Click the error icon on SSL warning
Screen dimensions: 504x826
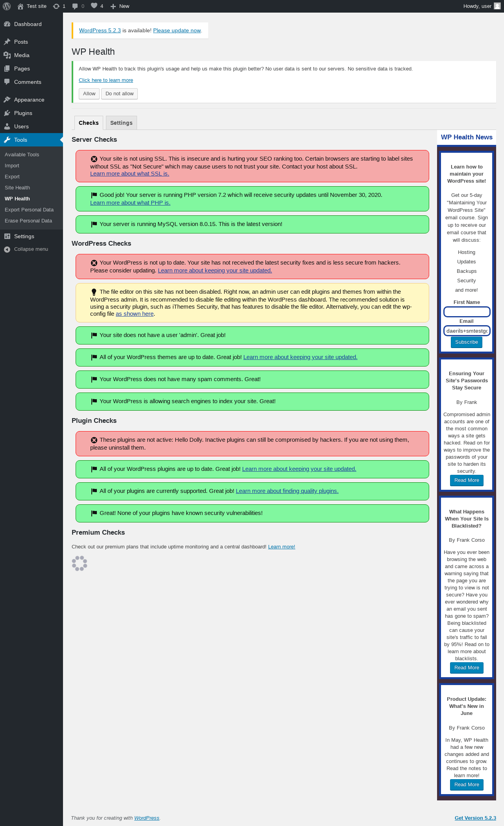pos(94,159)
